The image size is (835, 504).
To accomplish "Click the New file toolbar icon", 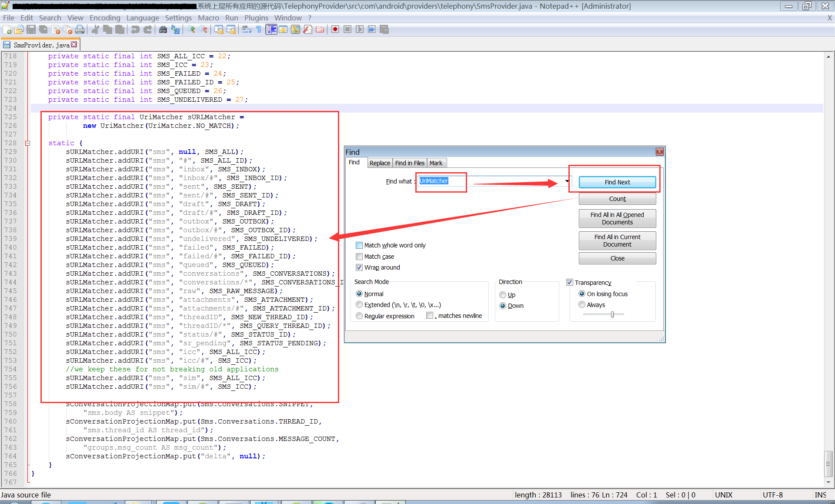I will coord(7,30).
